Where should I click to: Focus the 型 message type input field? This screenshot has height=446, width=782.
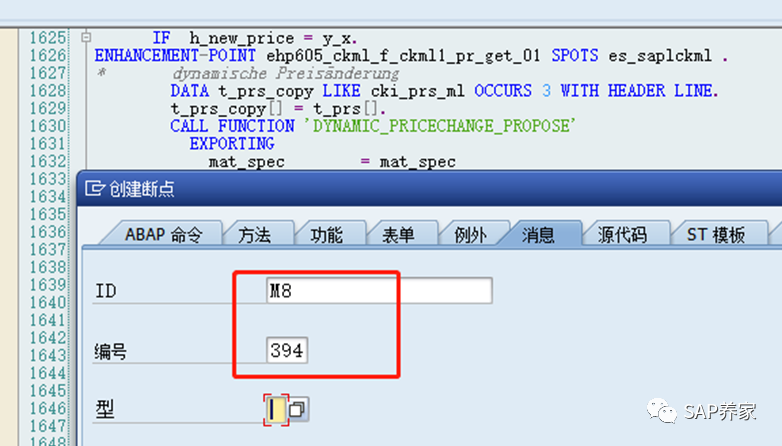[x=276, y=410]
